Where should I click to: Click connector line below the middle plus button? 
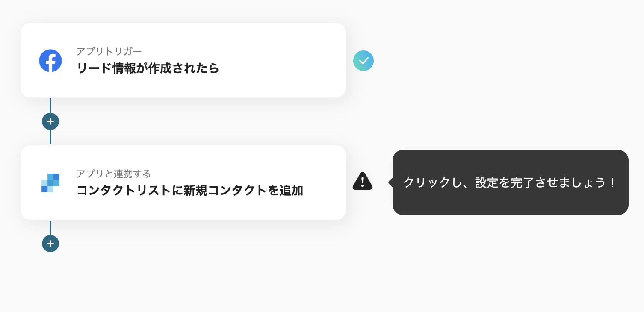coord(50,137)
